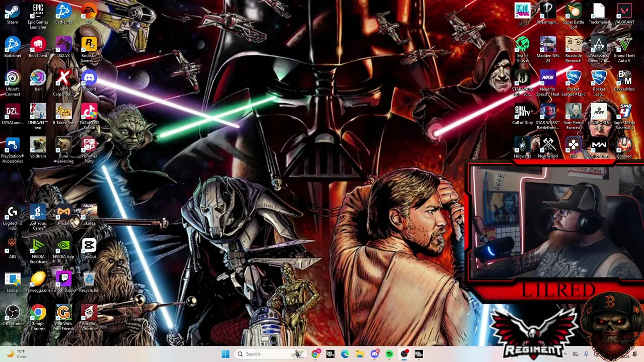This screenshot has width=644, height=362.
Task: Open Logitech G HUB shortcut
Action: (13, 218)
